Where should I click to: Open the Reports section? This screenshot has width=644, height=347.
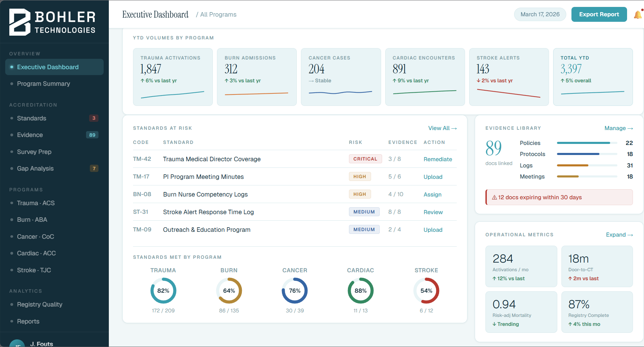tap(54, 321)
